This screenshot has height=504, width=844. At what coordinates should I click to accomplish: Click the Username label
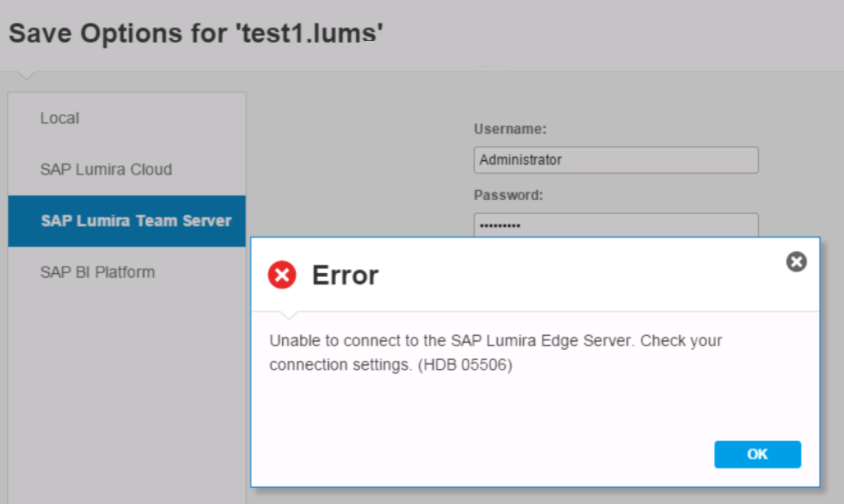pyautogui.click(x=510, y=129)
